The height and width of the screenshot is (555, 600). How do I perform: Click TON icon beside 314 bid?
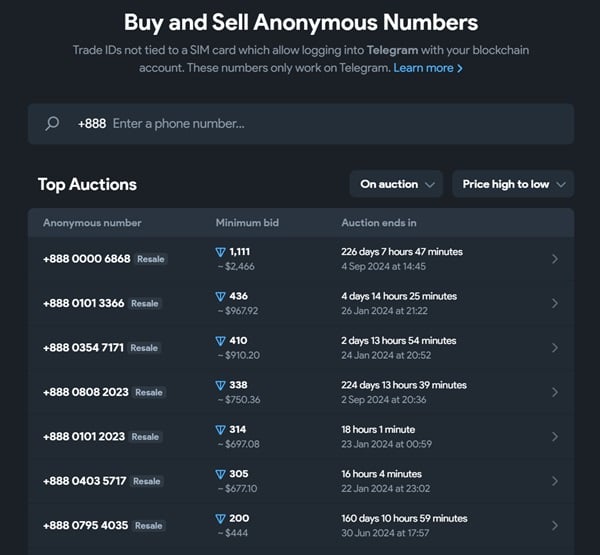(221, 430)
